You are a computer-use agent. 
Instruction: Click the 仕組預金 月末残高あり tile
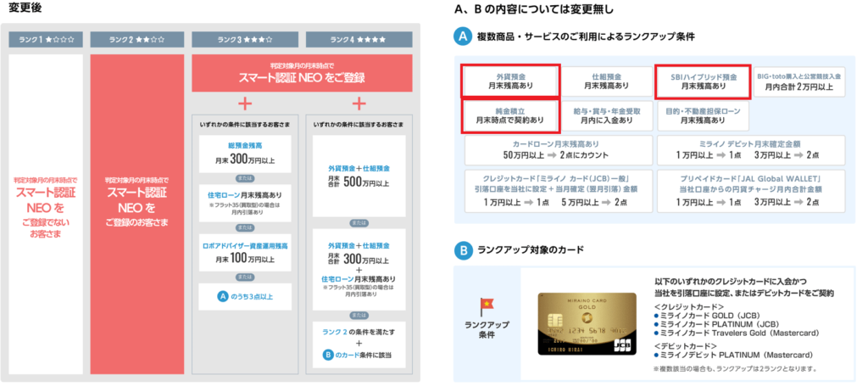607,81
